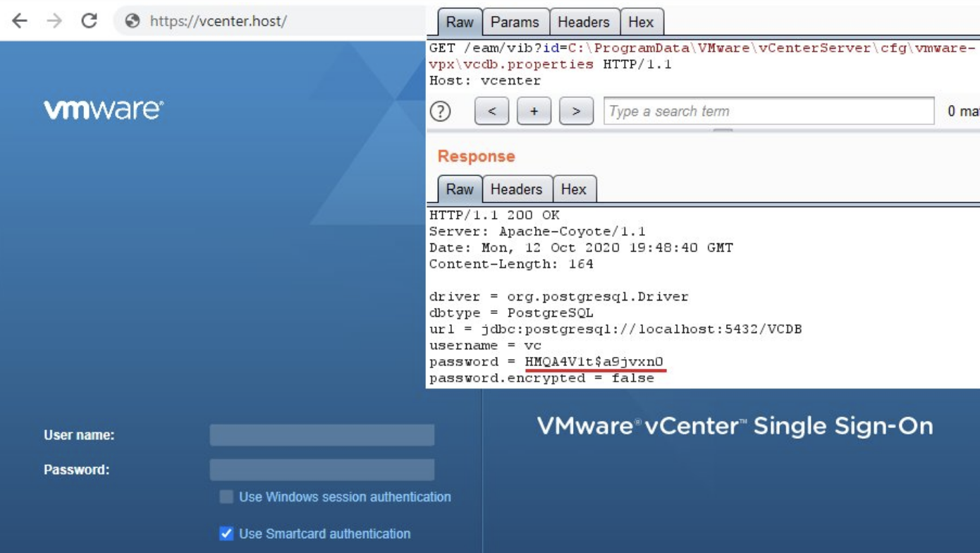This screenshot has width=980, height=553.
Task: Uncheck Use Smartcard authentication checkbox
Action: coord(226,533)
